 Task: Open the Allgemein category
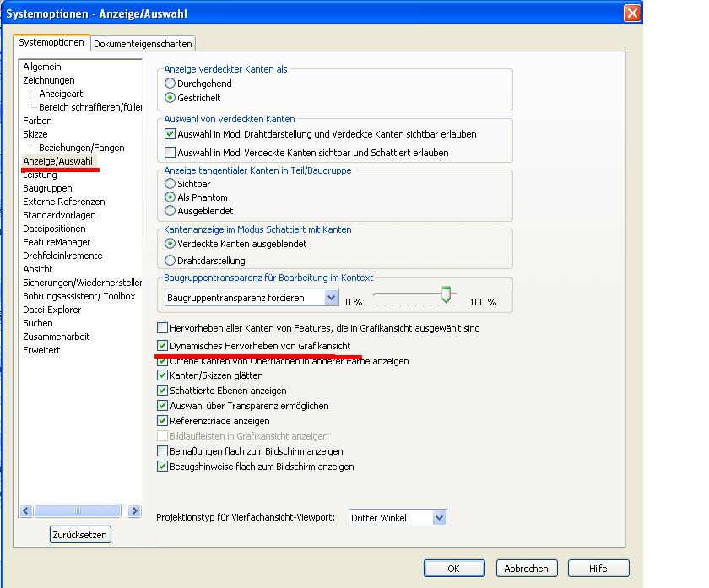(x=42, y=67)
